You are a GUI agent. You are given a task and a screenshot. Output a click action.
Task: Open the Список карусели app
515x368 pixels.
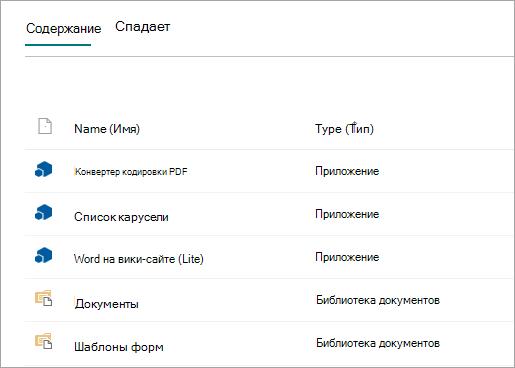click(121, 217)
